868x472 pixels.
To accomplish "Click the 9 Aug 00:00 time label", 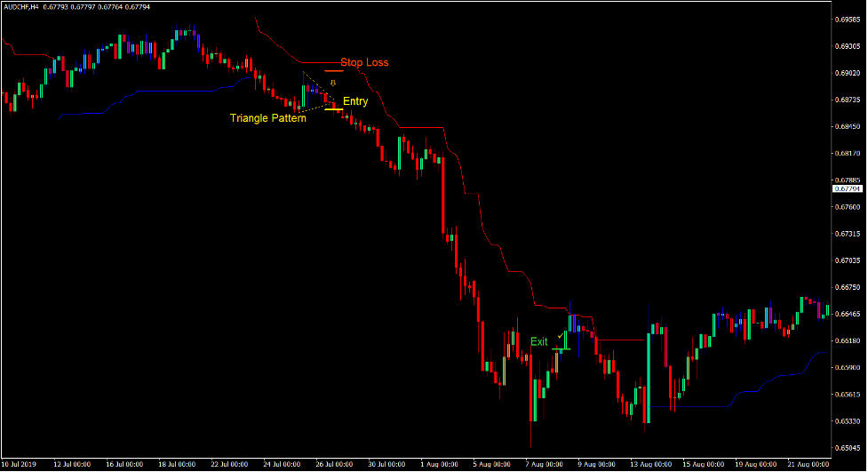I will [597, 464].
